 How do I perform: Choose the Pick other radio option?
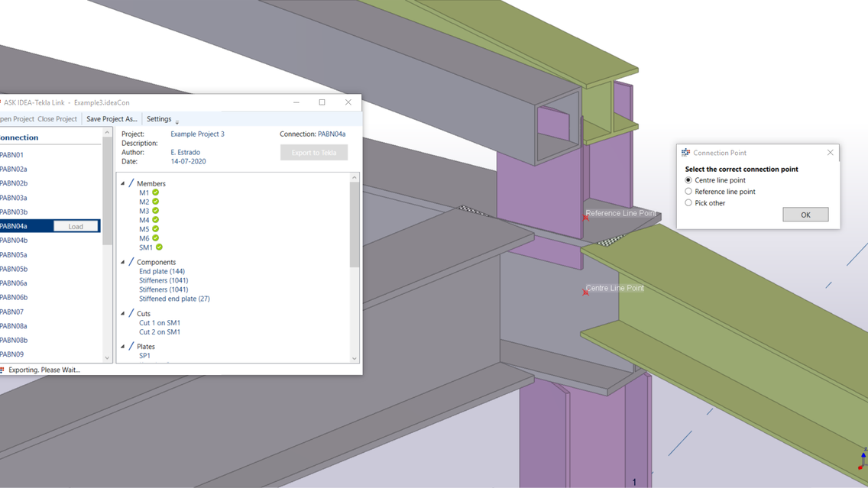click(x=688, y=203)
